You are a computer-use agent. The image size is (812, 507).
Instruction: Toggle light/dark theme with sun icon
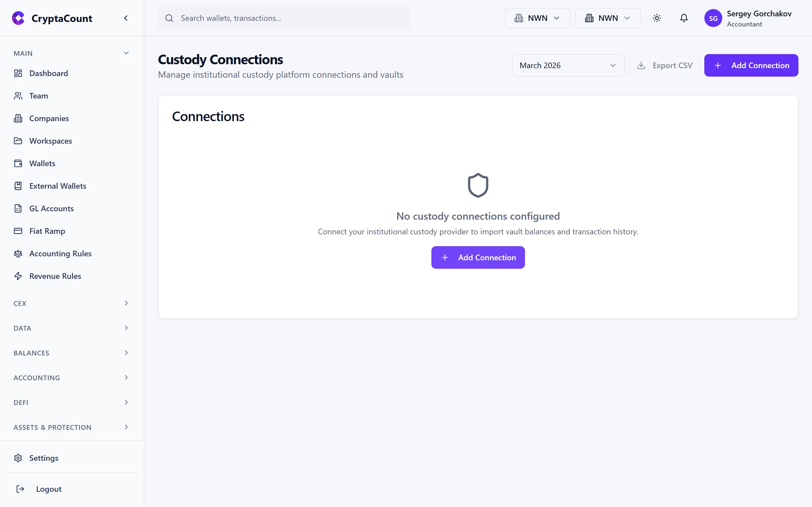click(657, 18)
